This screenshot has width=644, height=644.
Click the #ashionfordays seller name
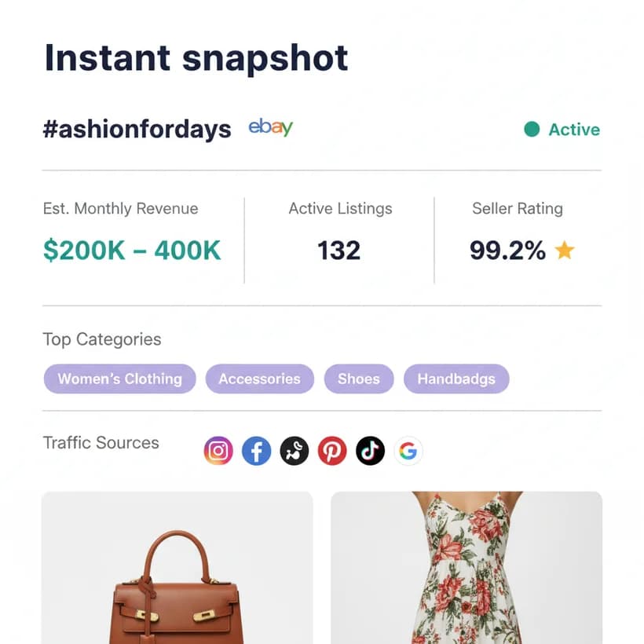point(137,130)
